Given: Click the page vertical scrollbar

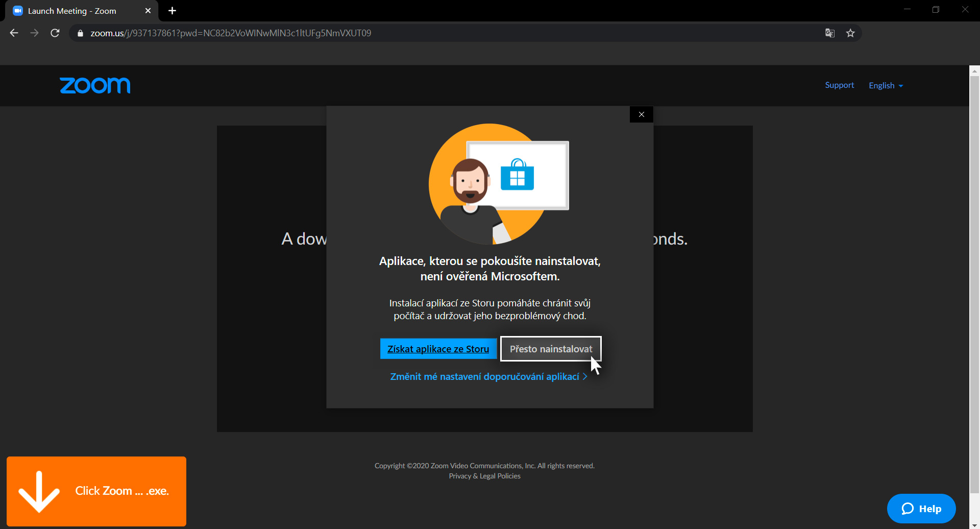Looking at the screenshot, I should [x=974, y=284].
